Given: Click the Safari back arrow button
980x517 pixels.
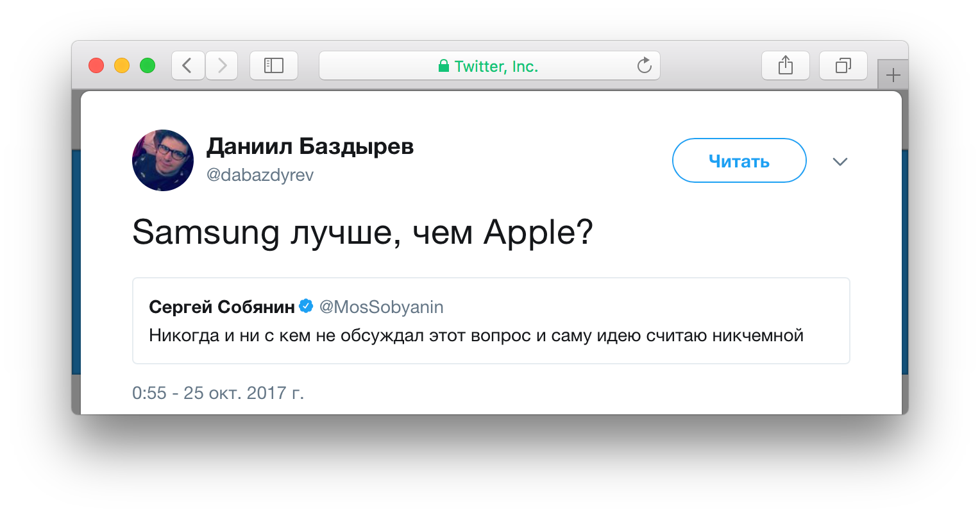Looking at the screenshot, I should pos(188,65).
